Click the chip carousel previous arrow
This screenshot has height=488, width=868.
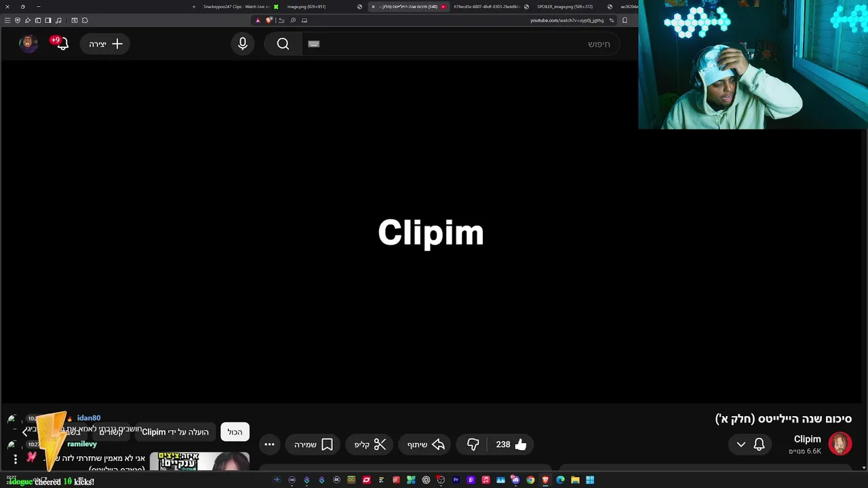point(25,432)
